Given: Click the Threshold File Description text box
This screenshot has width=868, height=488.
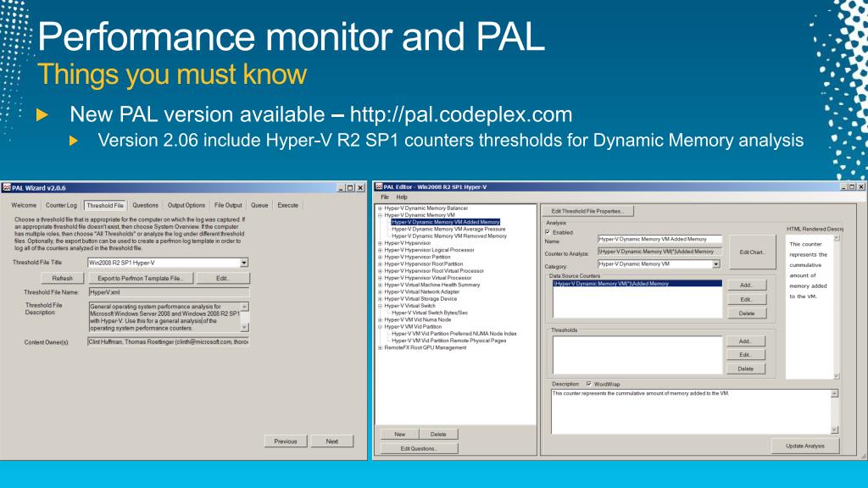Looking at the screenshot, I should 164,317.
